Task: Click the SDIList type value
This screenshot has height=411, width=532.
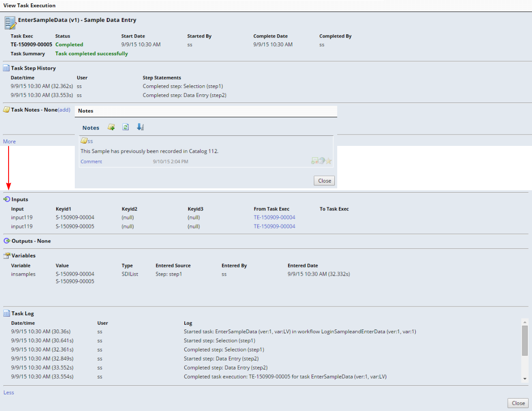Action: [130, 274]
